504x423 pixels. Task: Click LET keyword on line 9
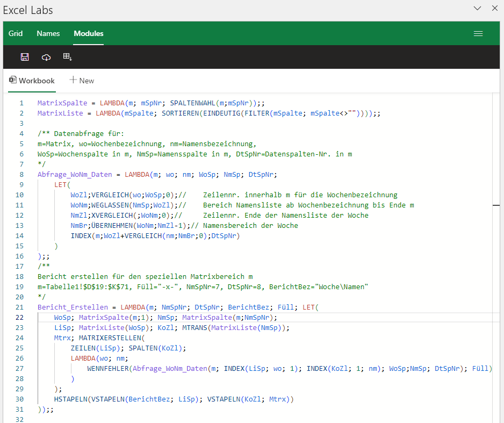(x=60, y=185)
